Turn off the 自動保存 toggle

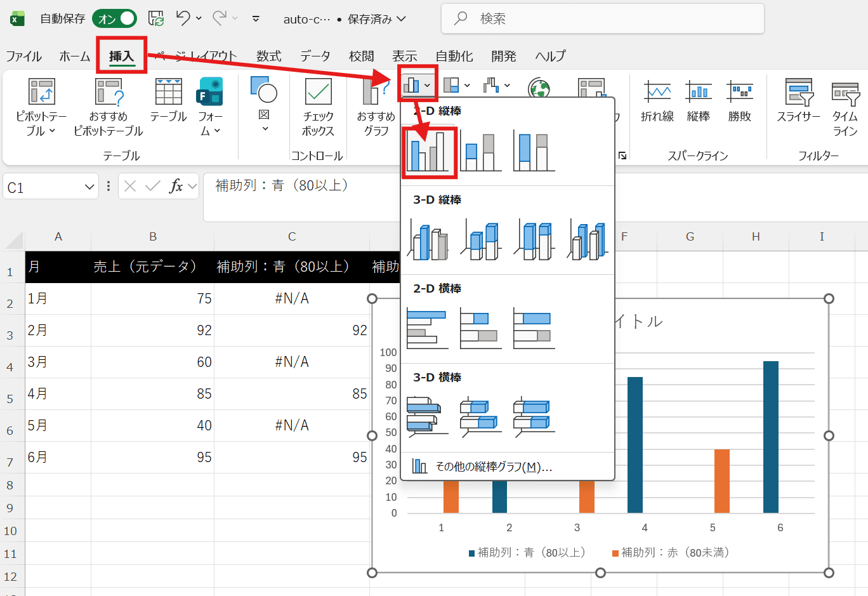[114, 19]
